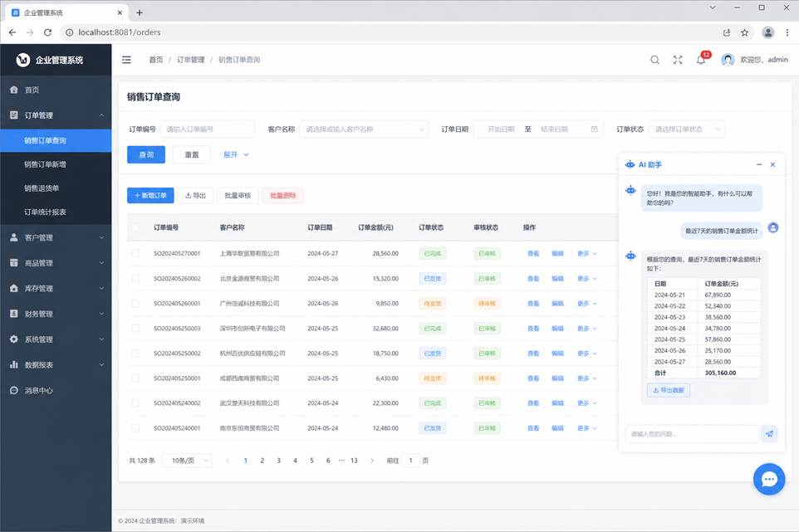The image size is (799, 532).
Task: Check the row SO202405240001
Action: 135,428
